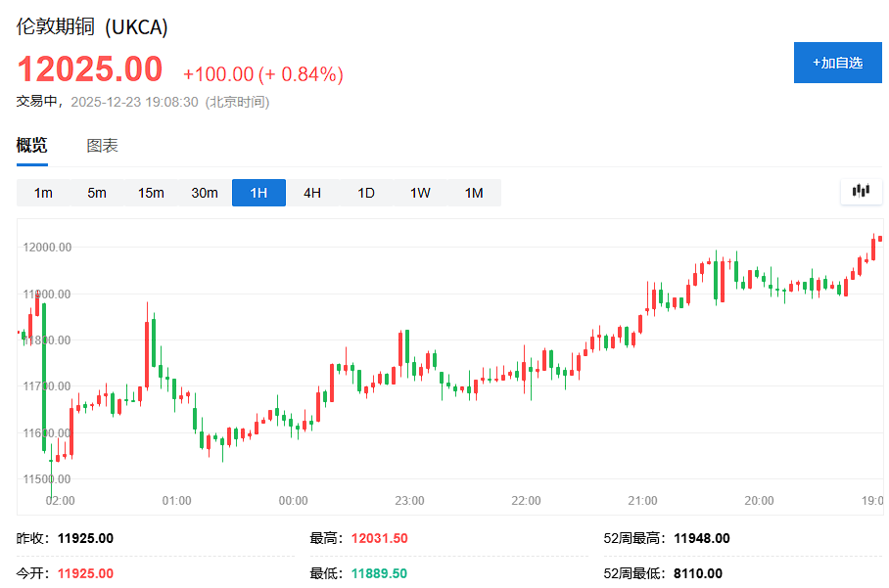
Task: Click the 02:00 time axis label
Action: click(x=60, y=501)
